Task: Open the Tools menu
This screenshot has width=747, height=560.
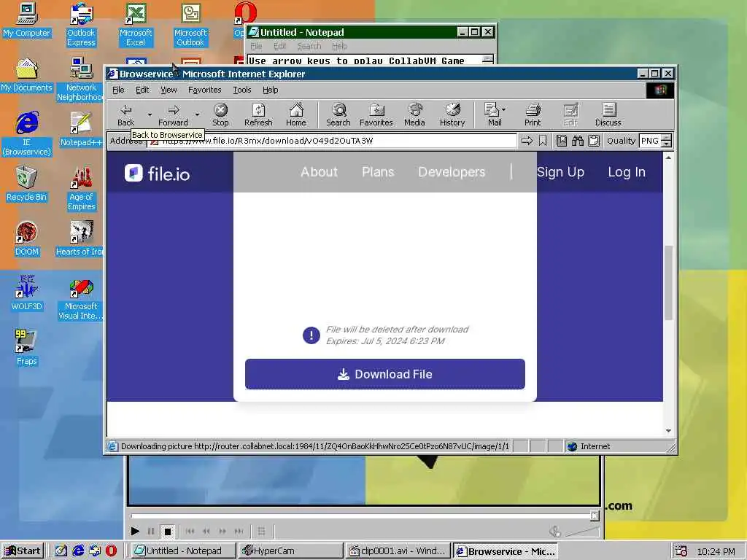Action: coord(242,90)
